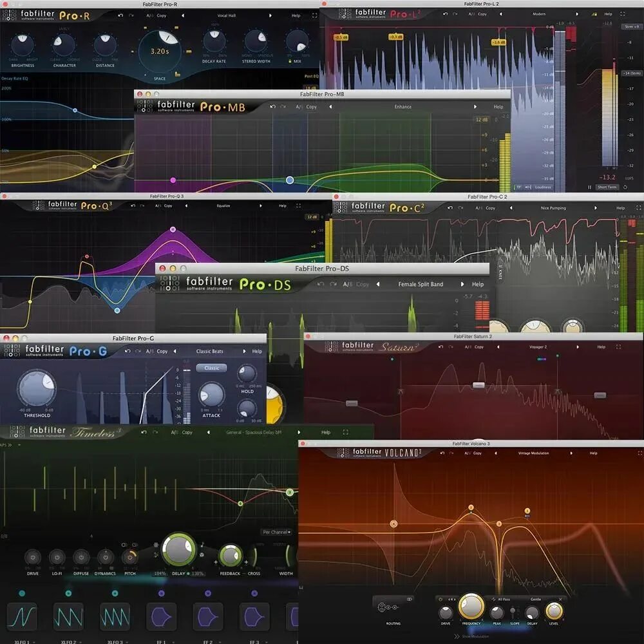
Task: Toggle Pitch power button in Timeless 3
Action: click(130, 558)
